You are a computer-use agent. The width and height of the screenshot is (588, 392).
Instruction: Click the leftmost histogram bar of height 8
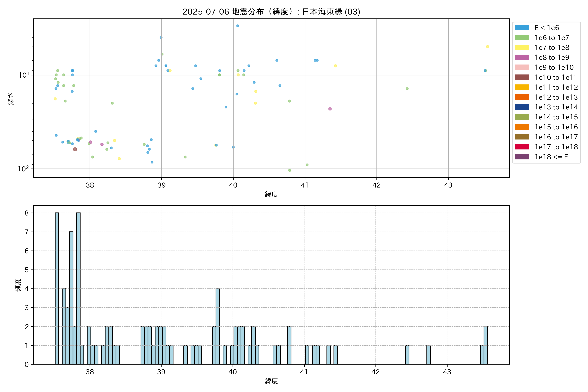[x=57, y=288]
